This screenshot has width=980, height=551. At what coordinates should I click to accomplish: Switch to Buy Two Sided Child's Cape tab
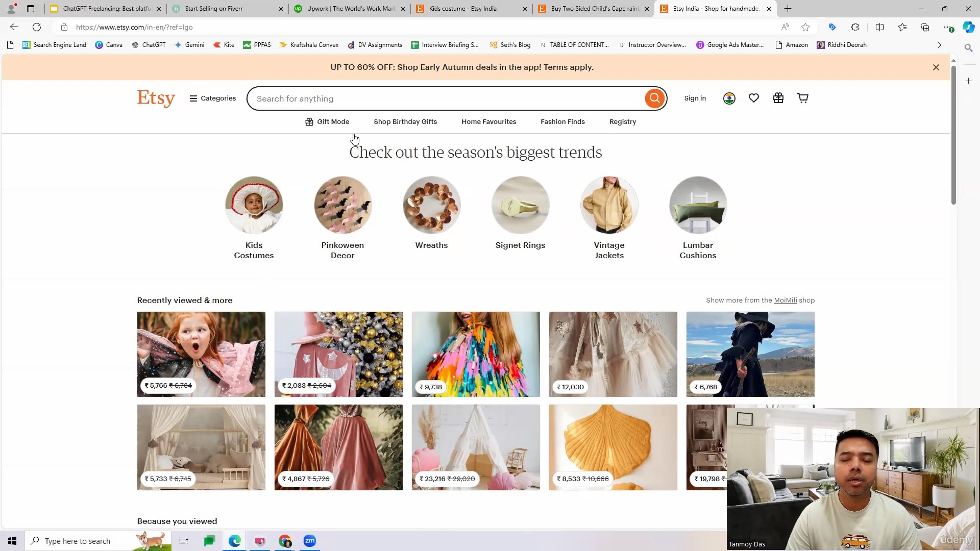(x=594, y=9)
